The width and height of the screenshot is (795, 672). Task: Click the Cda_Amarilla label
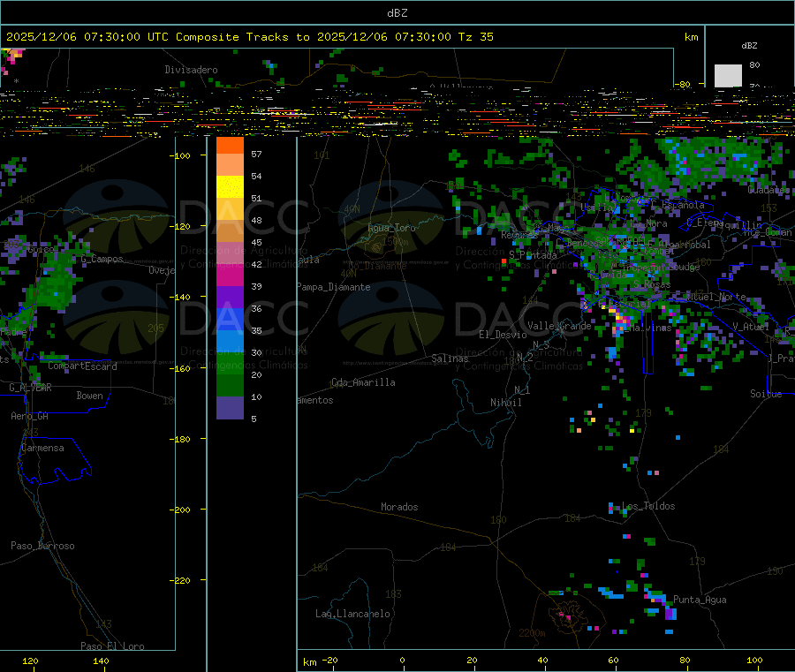coord(363,382)
